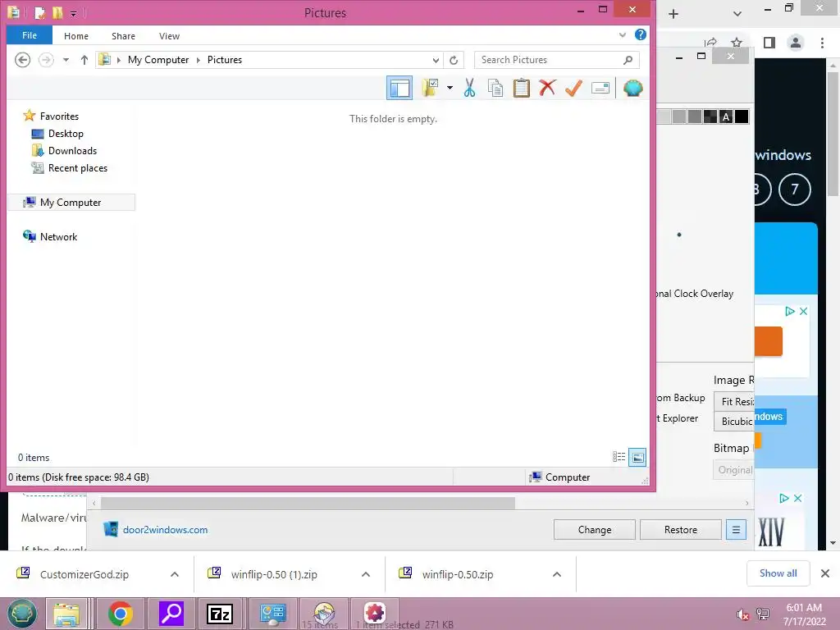Open the Share ribbon tab

click(x=123, y=36)
